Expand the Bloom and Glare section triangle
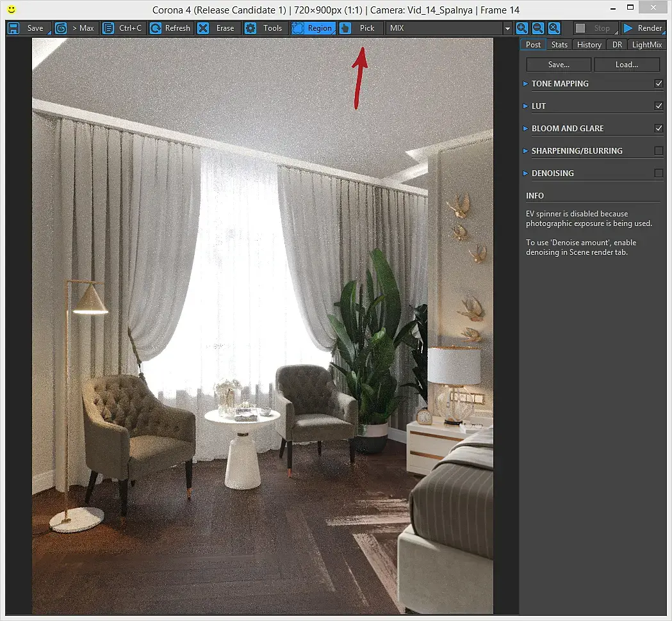The height and width of the screenshot is (621, 672). point(525,128)
